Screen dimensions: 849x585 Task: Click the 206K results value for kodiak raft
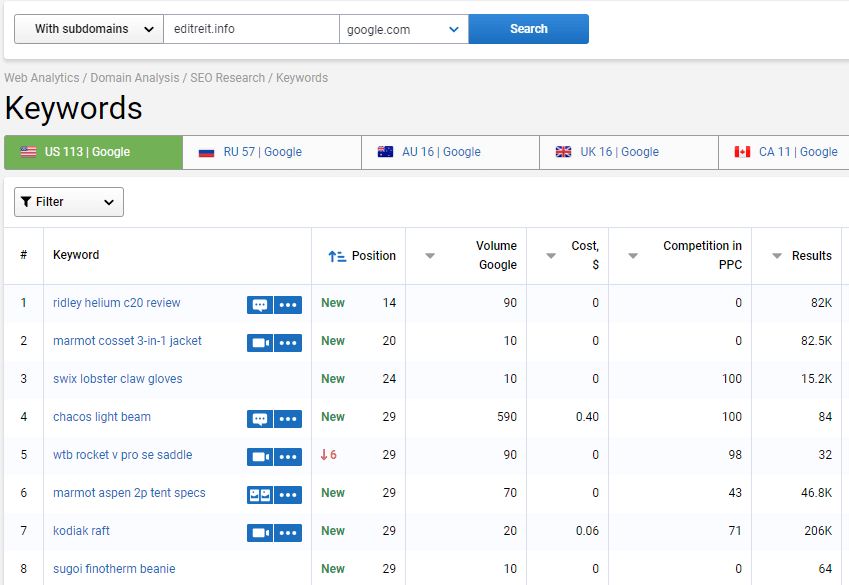pos(818,530)
